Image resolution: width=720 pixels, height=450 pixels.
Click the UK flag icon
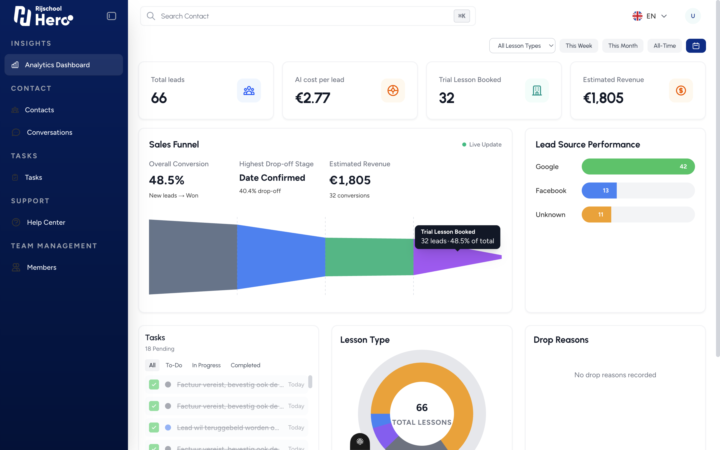point(637,16)
